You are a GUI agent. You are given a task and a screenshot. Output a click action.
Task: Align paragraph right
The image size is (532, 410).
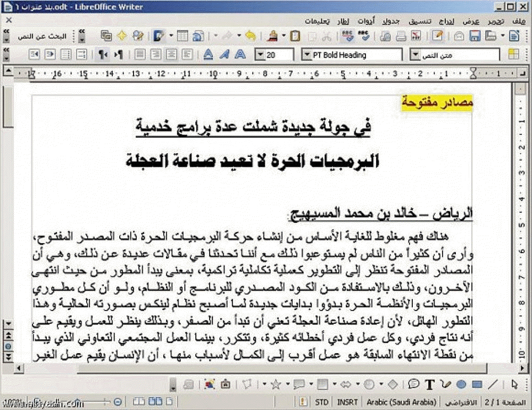[156, 55]
